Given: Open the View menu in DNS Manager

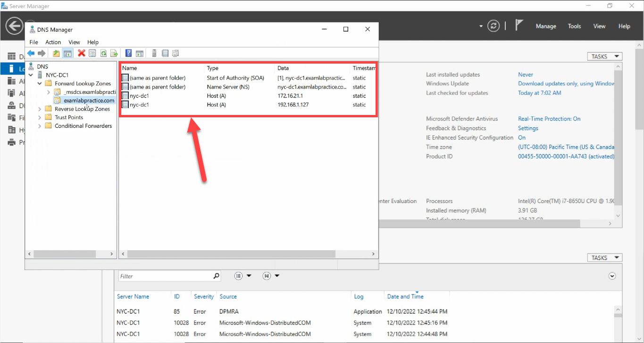Looking at the screenshot, I should 74,42.
